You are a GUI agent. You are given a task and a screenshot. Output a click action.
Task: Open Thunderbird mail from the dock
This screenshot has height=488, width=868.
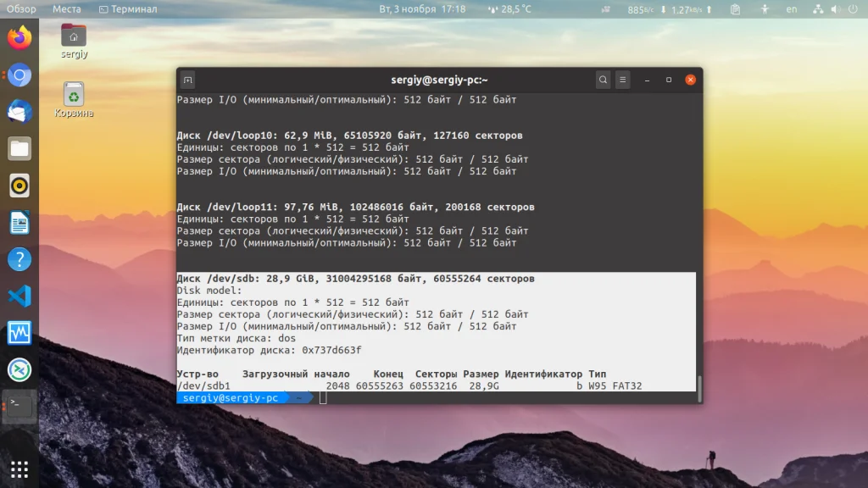click(x=19, y=111)
